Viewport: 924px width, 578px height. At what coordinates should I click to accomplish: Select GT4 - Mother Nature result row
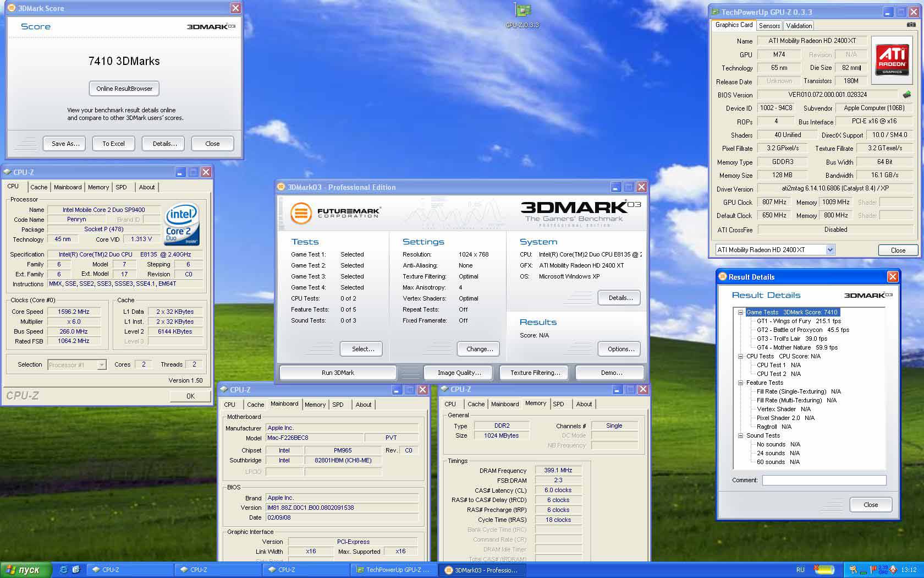point(797,347)
